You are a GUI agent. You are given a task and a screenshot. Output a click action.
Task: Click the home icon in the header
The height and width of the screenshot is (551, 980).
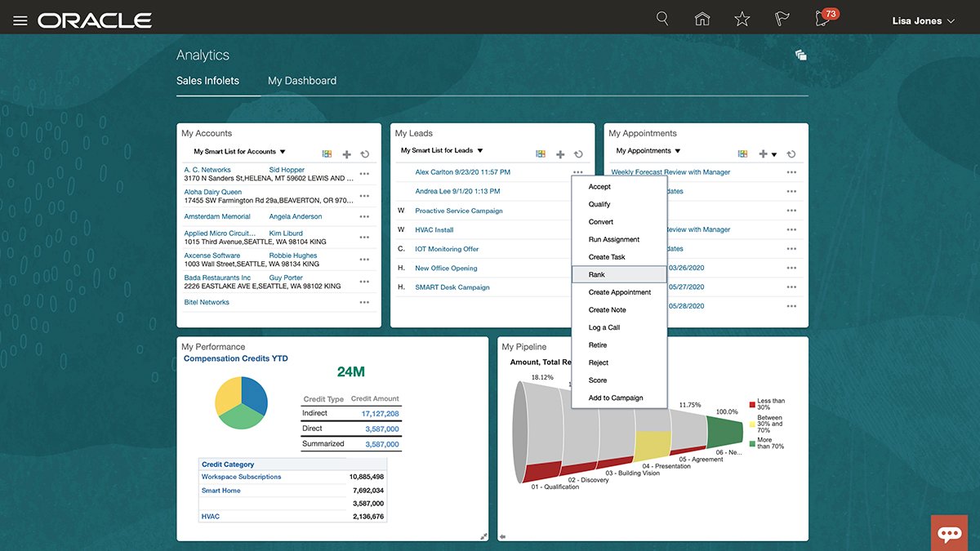pos(702,18)
